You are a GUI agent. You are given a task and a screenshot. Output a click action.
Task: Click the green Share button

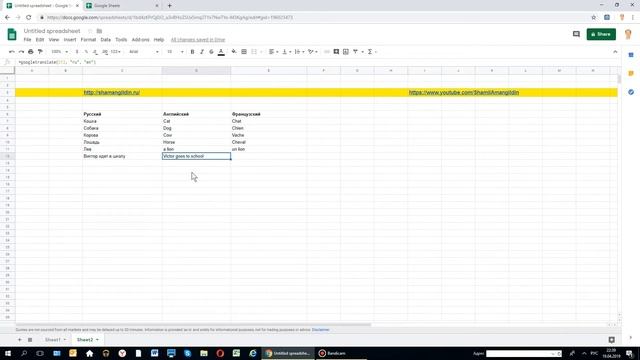601,34
